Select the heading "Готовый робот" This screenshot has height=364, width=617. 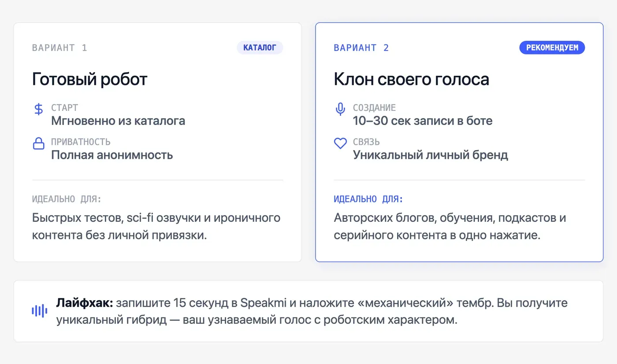(x=89, y=79)
